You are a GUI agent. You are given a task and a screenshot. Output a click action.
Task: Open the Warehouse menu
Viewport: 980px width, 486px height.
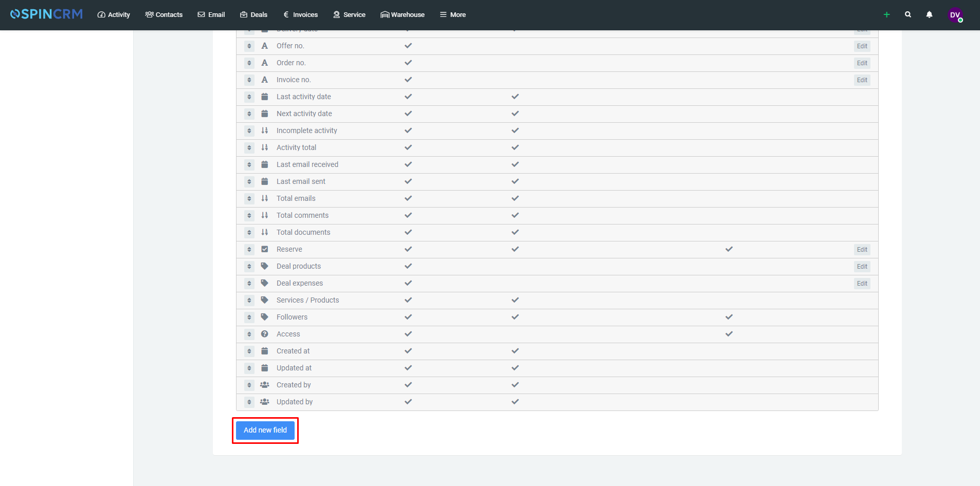click(x=403, y=15)
